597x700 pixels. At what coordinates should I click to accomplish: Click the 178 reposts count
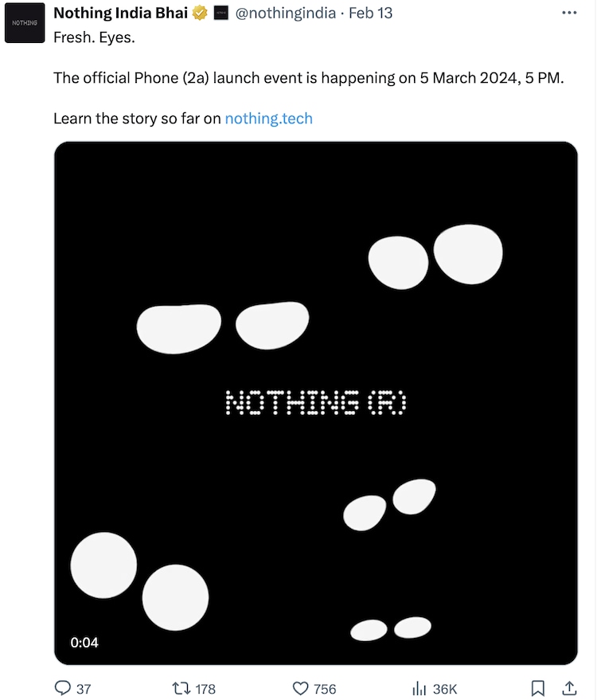point(205,689)
